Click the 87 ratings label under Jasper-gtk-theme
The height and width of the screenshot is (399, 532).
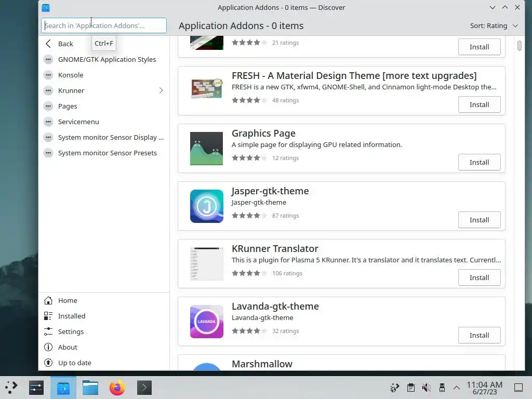tap(285, 216)
